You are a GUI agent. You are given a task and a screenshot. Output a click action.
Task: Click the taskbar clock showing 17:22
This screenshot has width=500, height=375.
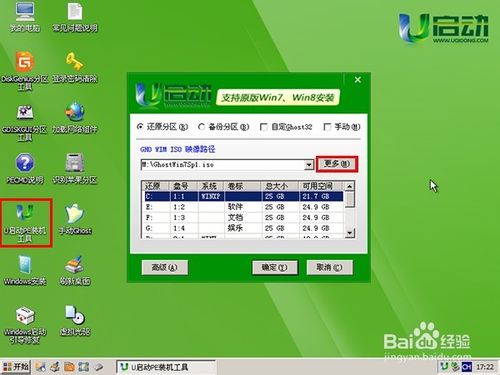[485, 367]
